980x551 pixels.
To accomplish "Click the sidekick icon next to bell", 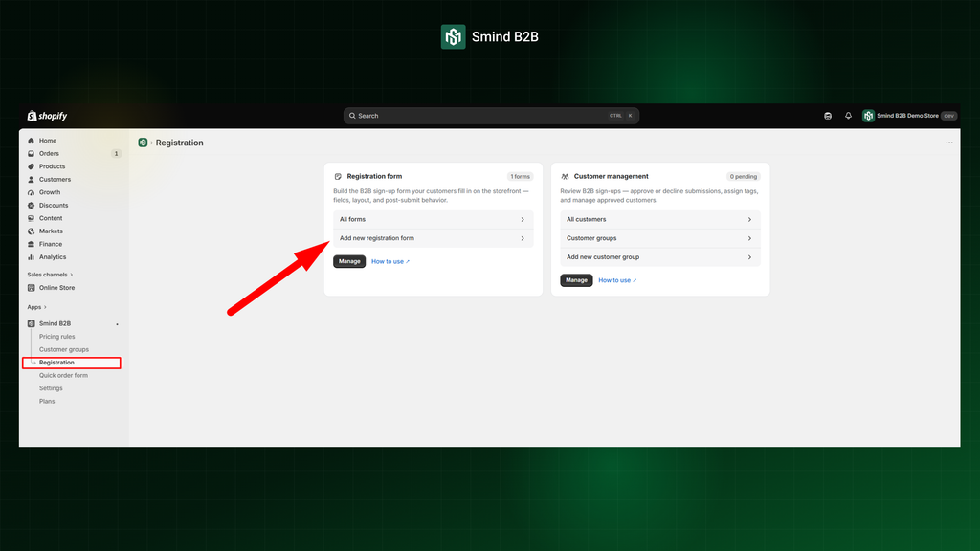I will [828, 116].
